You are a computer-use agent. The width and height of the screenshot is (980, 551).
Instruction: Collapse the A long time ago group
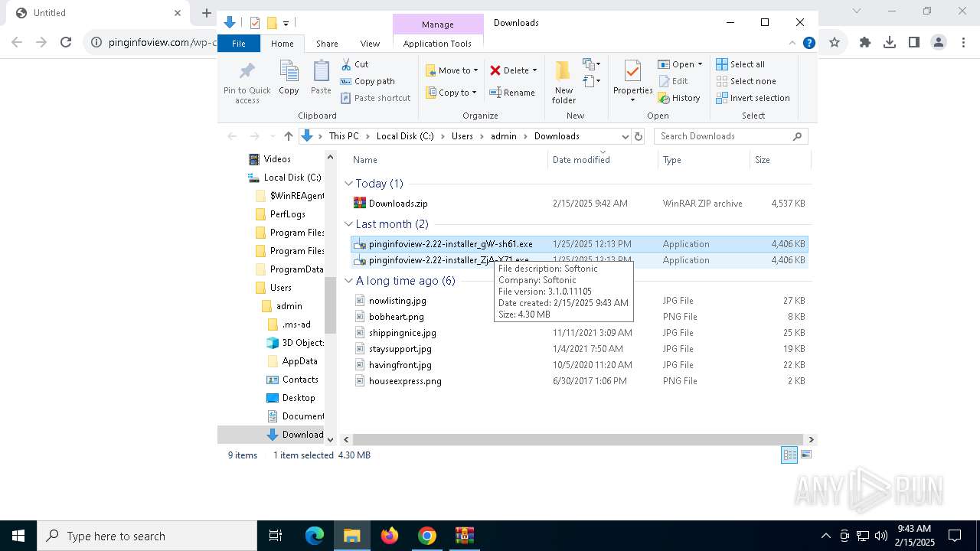[x=349, y=281]
